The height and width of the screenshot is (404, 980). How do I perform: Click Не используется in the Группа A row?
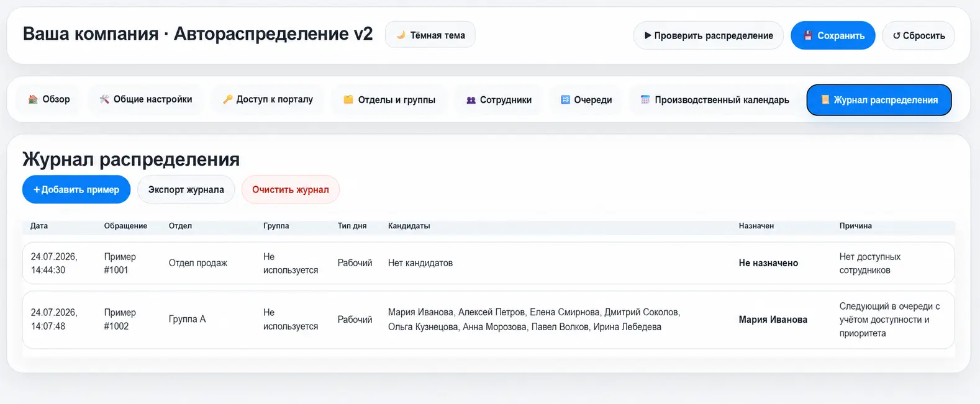click(x=291, y=319)
